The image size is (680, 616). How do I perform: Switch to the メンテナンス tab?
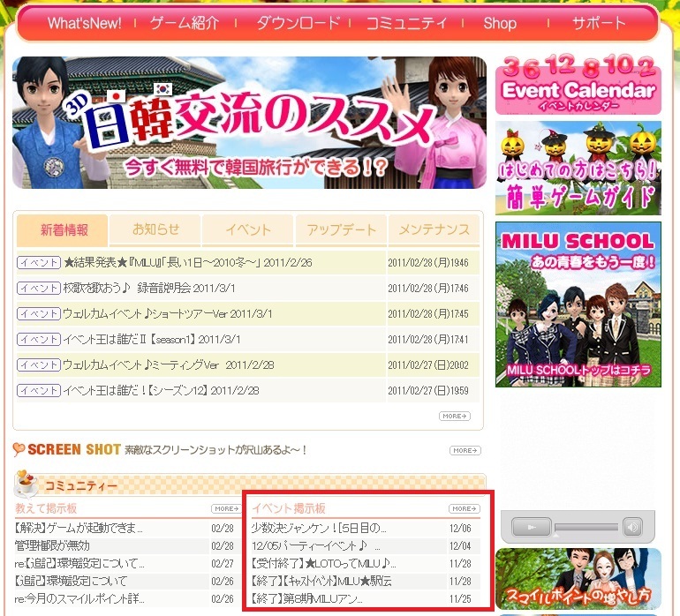click(x=434, y=230)
